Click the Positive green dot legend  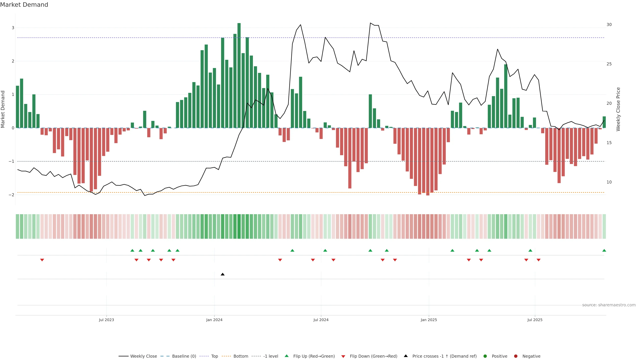(x=485, y=356)
